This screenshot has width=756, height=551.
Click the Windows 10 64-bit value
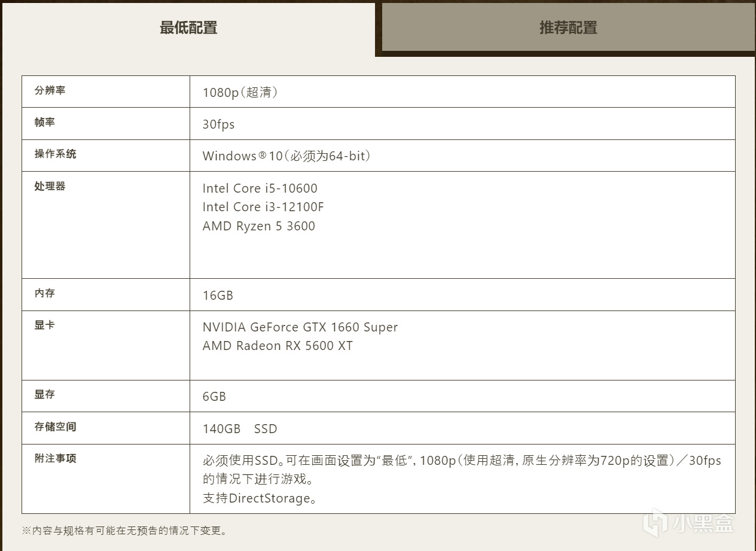pyautogui.click(x=287, y=156)
